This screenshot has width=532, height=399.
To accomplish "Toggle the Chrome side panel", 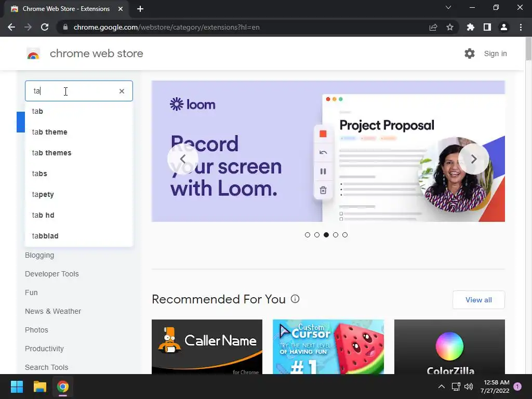I will 487,27.
